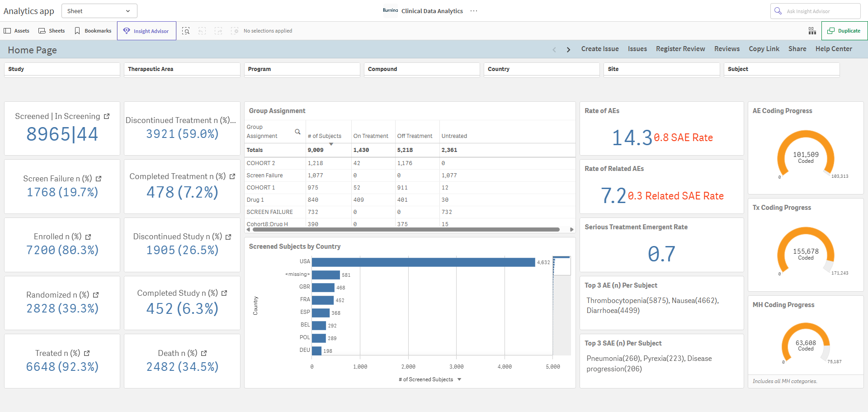Click the Untreated column header
The width and height of the screenshot is (868, 412).
454,136
